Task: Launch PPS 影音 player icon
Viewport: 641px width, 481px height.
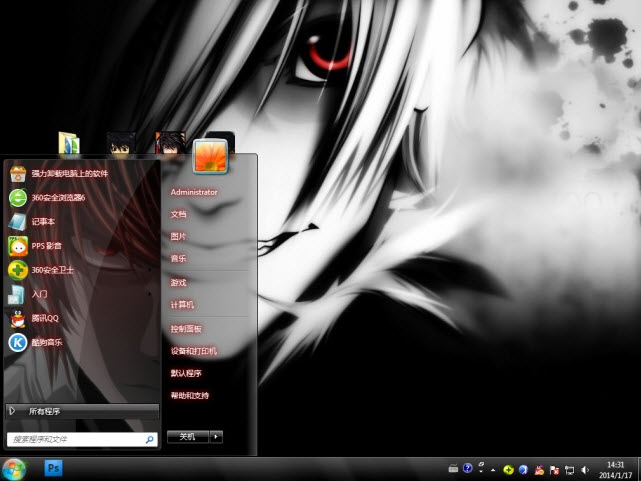Action: [x=18, y=246]
